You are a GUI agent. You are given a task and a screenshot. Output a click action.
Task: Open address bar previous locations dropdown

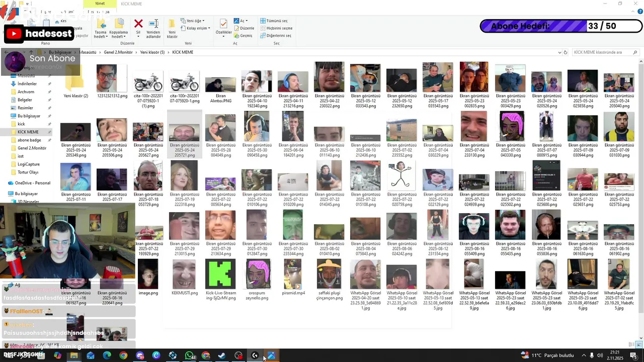[559, 52]
